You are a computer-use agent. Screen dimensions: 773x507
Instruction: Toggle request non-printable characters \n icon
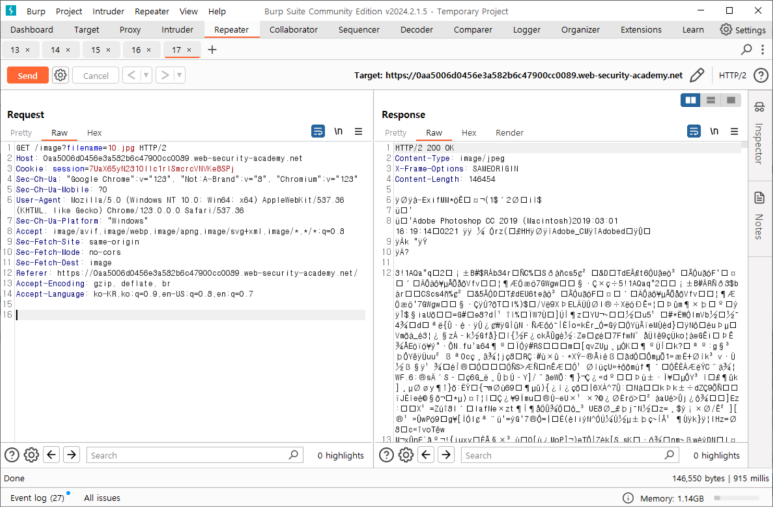click(x=338, y=131)
